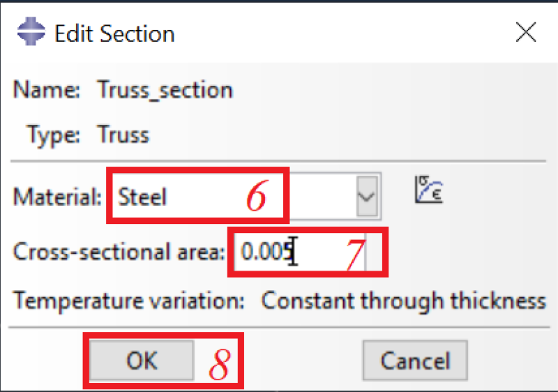Click the Temperature variation: label

click(129, 301)
